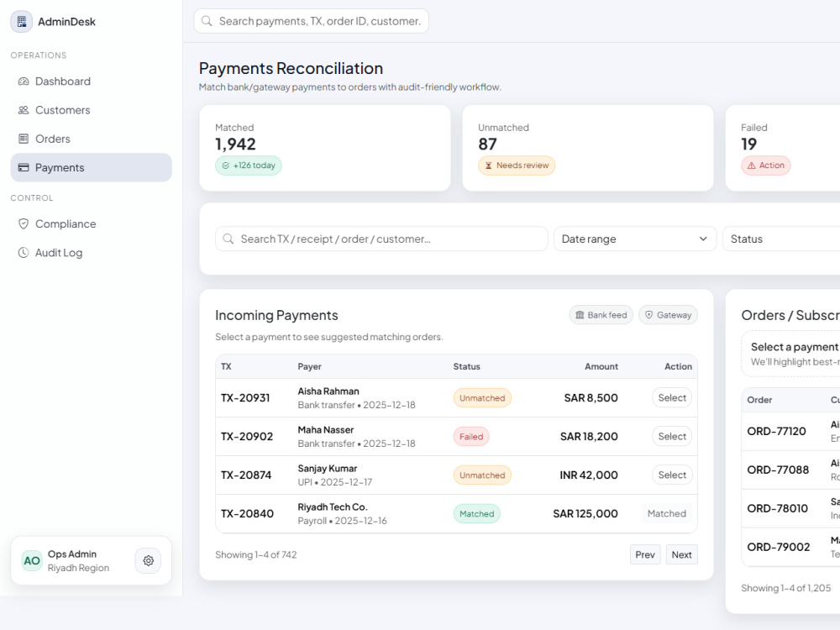Click warning triangle icon in Action badge
This screenshot has height=630, width=840.
pos(752,165)
